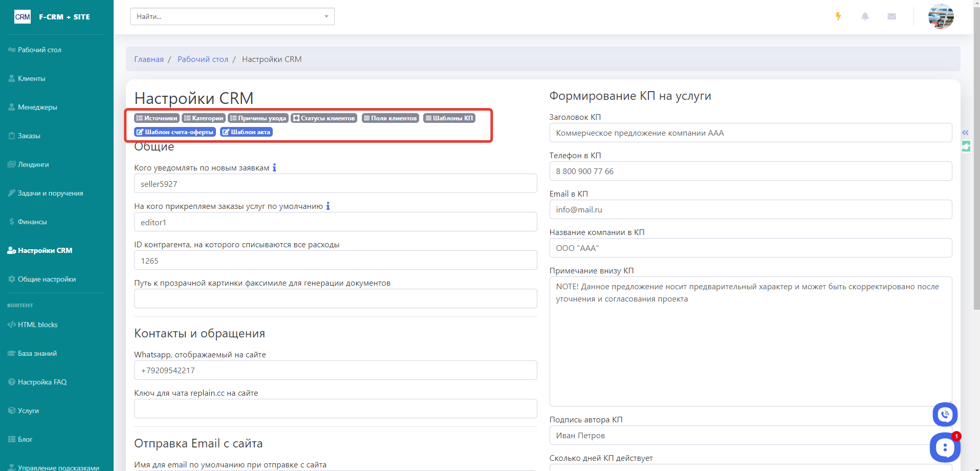
Task: Click the page vertical scrollbar
Action: pos(976,154)
